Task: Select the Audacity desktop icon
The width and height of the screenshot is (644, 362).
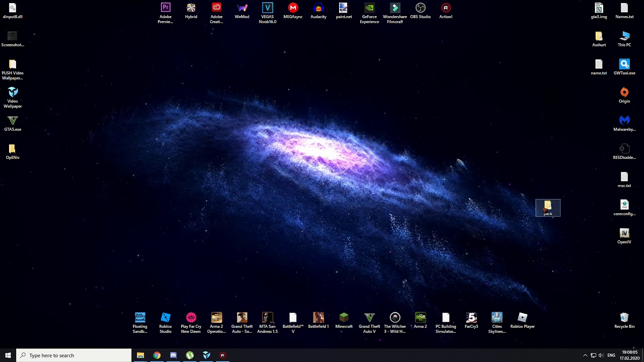Action: point(318,11)
